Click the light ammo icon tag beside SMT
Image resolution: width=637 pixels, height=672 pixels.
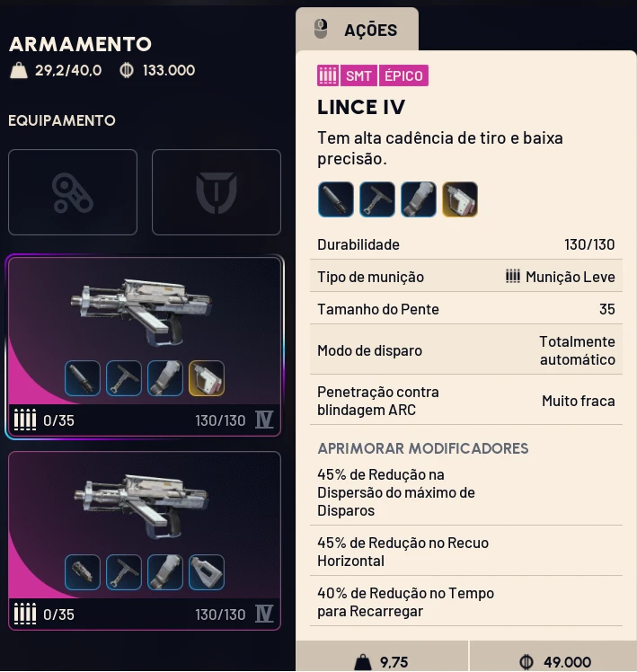pos(328,76)
